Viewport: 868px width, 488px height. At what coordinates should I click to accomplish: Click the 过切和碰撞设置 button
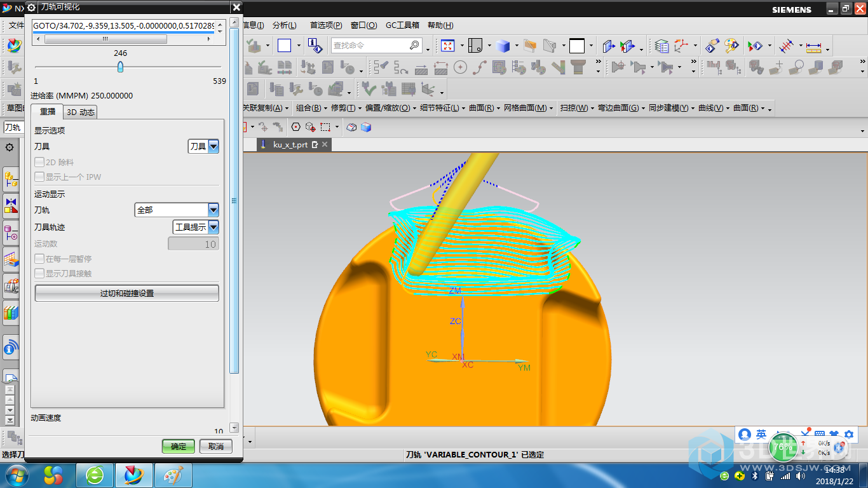tap(127, 294)
